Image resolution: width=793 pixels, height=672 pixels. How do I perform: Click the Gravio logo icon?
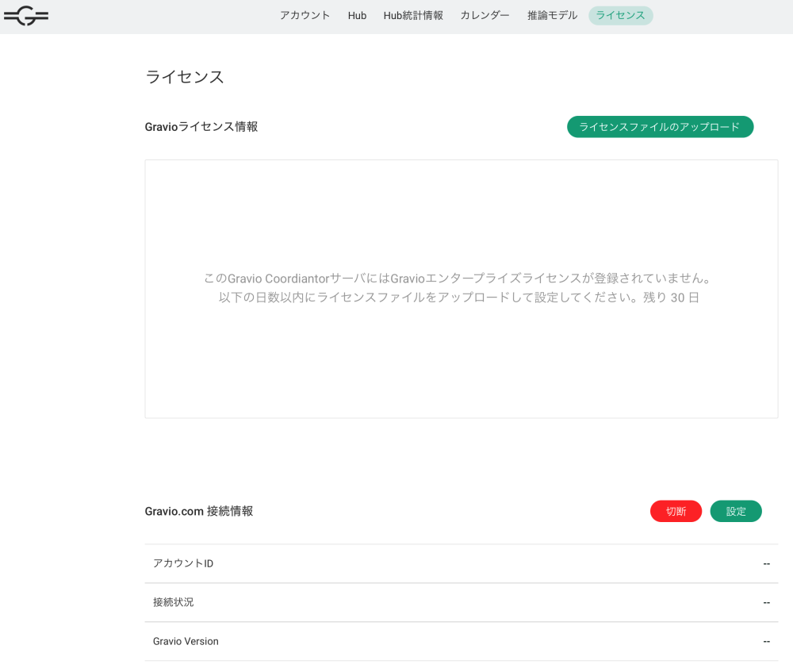[26, 16]
